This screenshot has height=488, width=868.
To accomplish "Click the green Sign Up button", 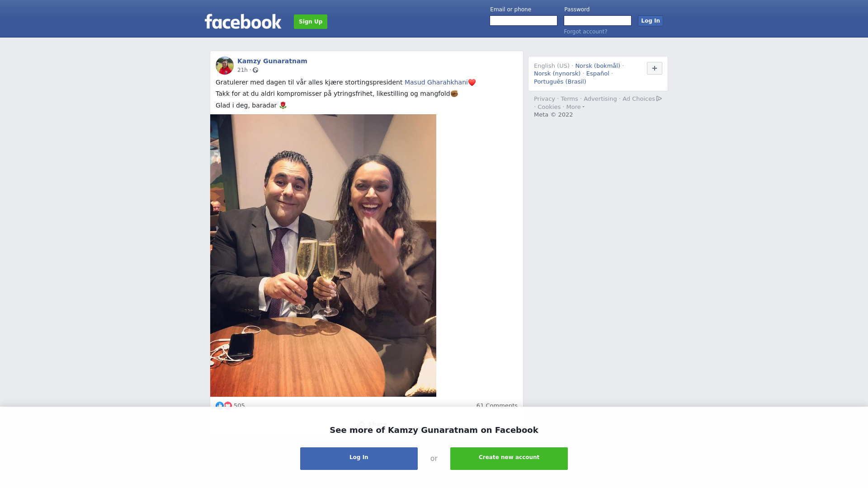I will click(311, 22).
